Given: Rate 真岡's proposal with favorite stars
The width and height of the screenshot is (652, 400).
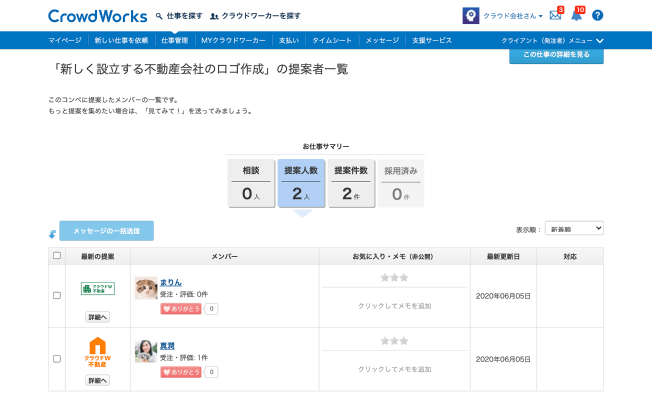Looking at the screenshot, I should tap(393, 341).
